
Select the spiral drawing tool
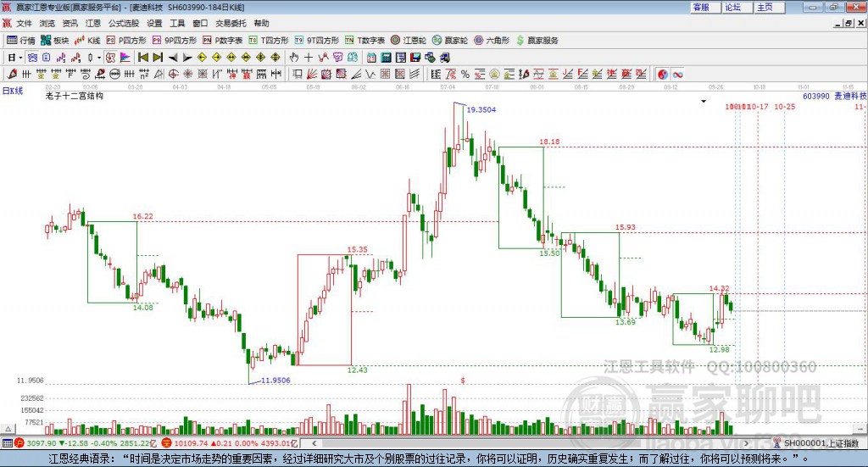(x=86, y=74)
